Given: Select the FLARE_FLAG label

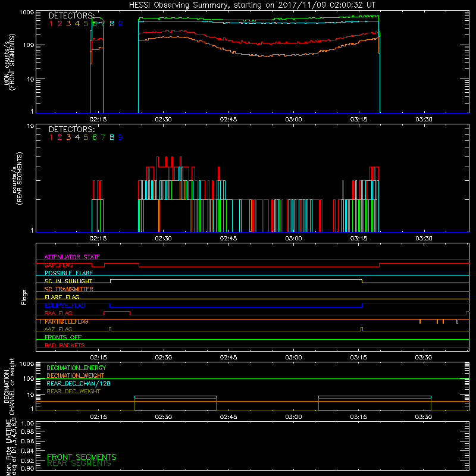Looking at the screenshot, I should pyautogui.click(x=62, y=297).
